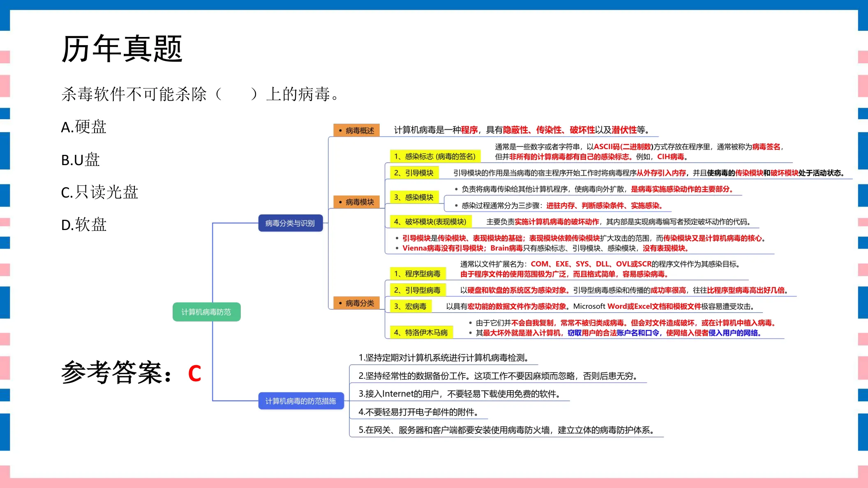Select the orange 病毒分类 node
Screen dimensions: 868x488
click(356, 303)
